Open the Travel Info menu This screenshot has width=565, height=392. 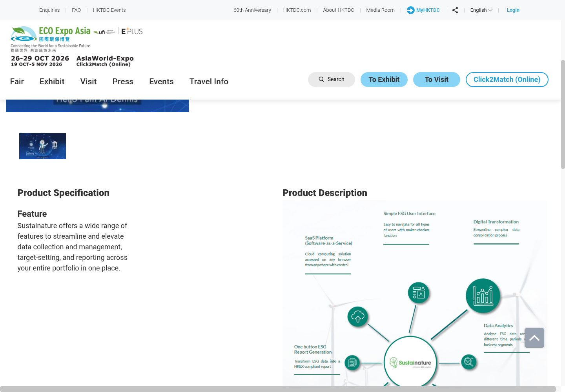209,82
